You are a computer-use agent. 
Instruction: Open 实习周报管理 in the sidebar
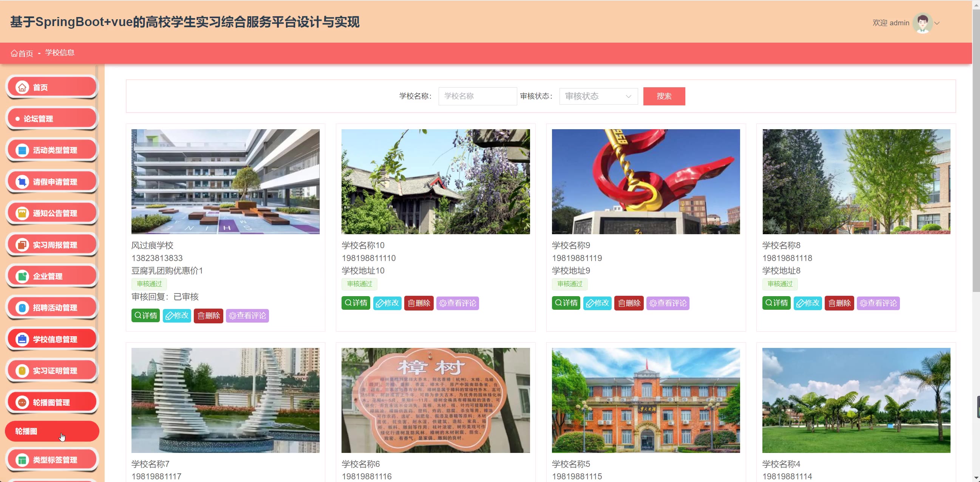click(x=52, y=245)
